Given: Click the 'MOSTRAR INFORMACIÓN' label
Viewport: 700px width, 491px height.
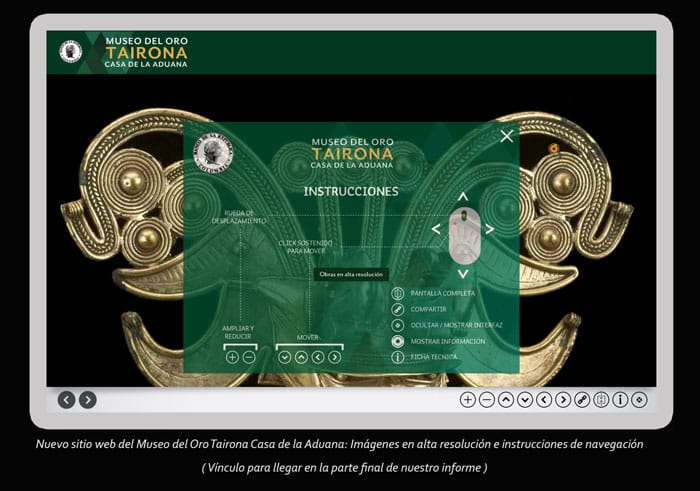Looking at the screenshot, I should 448,341.
